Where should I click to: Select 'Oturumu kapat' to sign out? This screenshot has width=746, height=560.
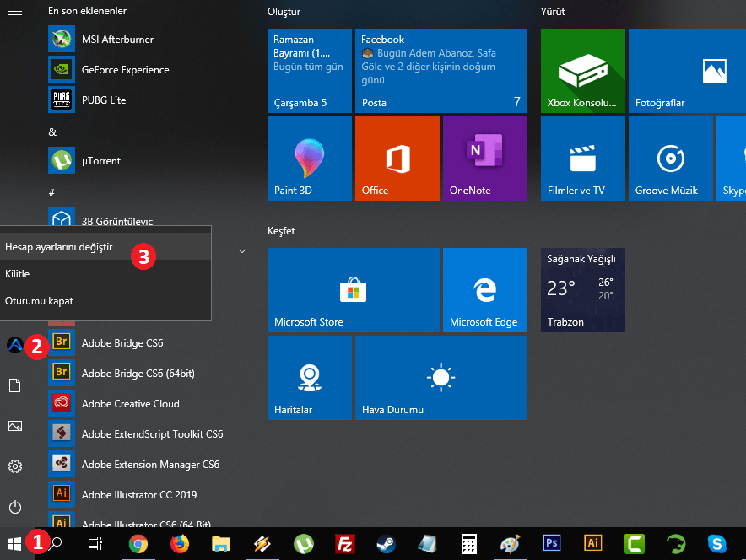coord(39,301)
